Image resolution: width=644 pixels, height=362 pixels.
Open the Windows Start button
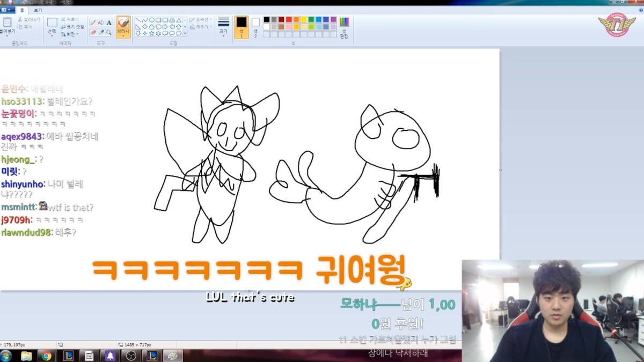point(6,356)
